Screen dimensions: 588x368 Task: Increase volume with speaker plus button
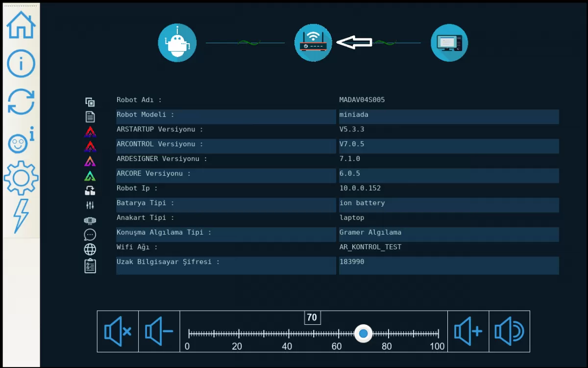pos(468,332)
